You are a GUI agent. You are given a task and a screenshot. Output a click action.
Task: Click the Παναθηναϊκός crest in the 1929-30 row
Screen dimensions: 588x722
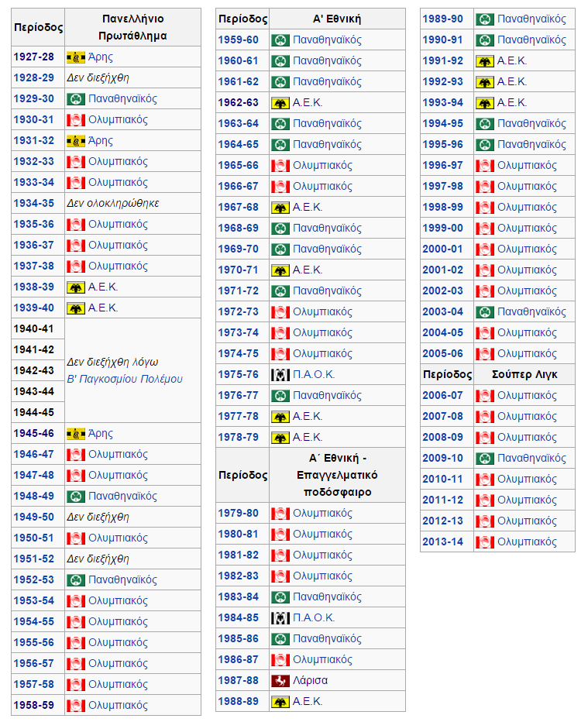pyautogui.click(x=76, y=98)
